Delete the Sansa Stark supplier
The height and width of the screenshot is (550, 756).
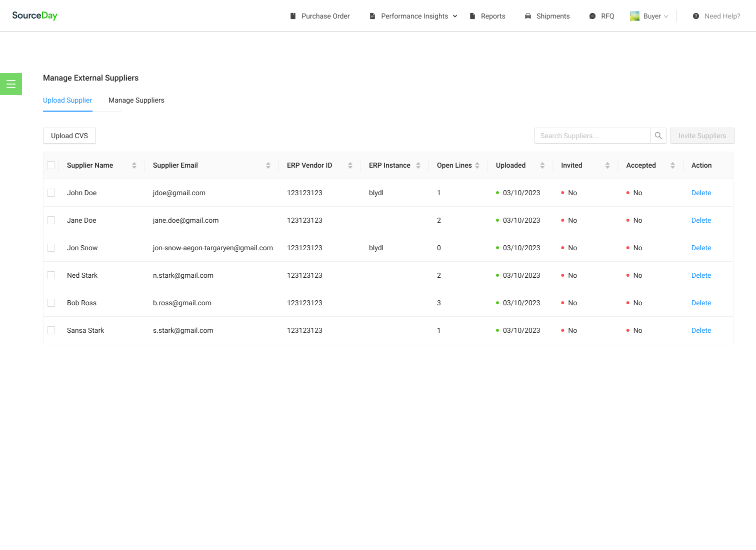pyautogui.click(x=701, y=330)
